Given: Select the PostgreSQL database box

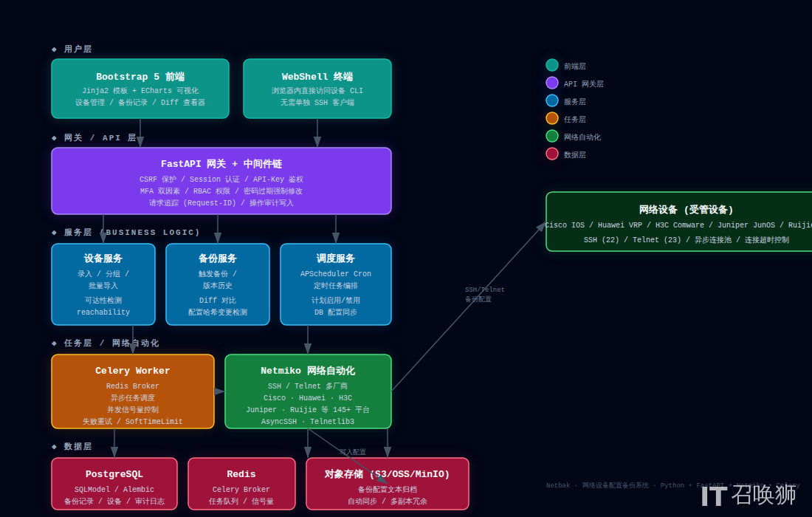Looking at the screenshot, I should click(114, 484).
